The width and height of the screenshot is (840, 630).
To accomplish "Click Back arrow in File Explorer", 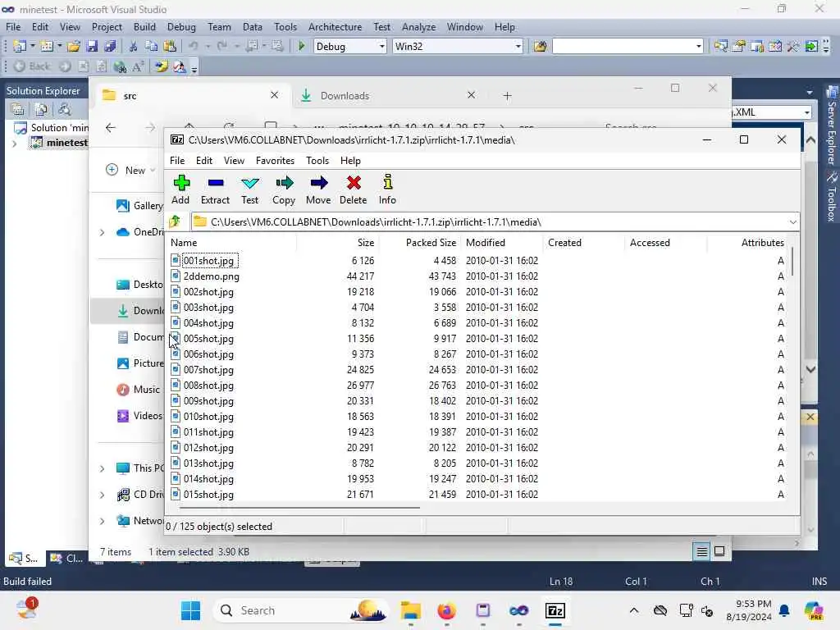I will coord(111,127).
